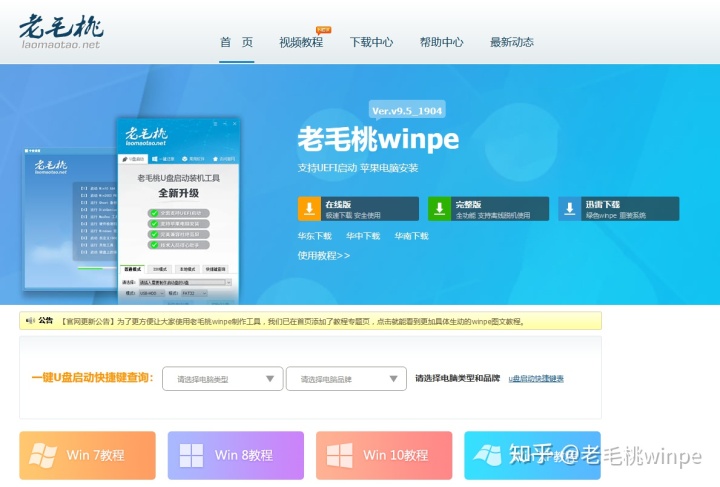Click the 公告 speaker icon
Screen dimensions: 720x487
point(30,320)
